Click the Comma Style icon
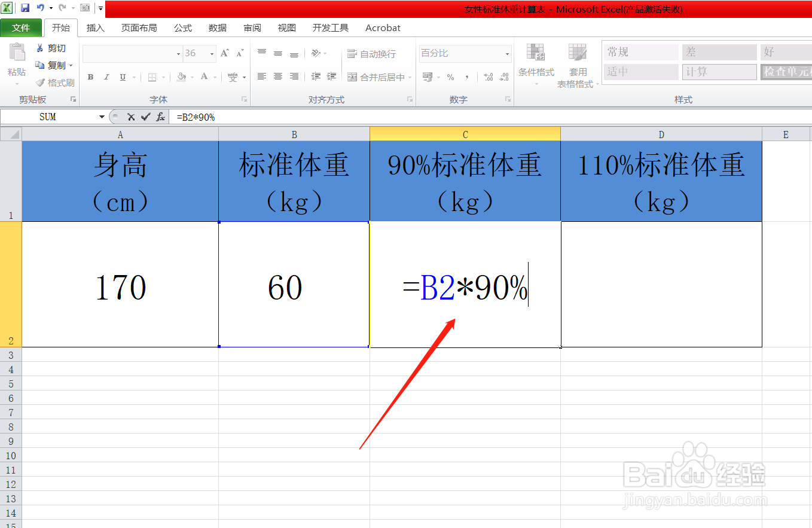 (466, 77)
